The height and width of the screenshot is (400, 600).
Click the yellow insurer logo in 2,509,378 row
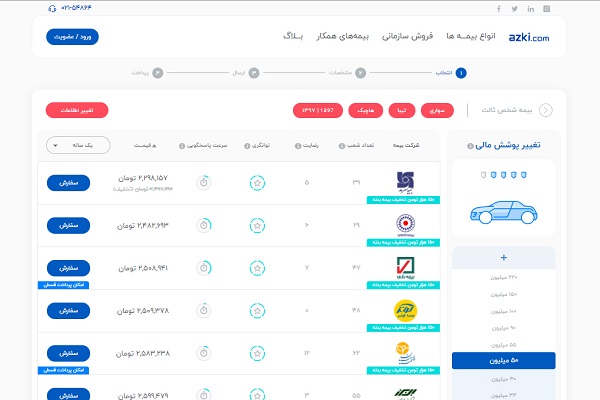point(405,311)
